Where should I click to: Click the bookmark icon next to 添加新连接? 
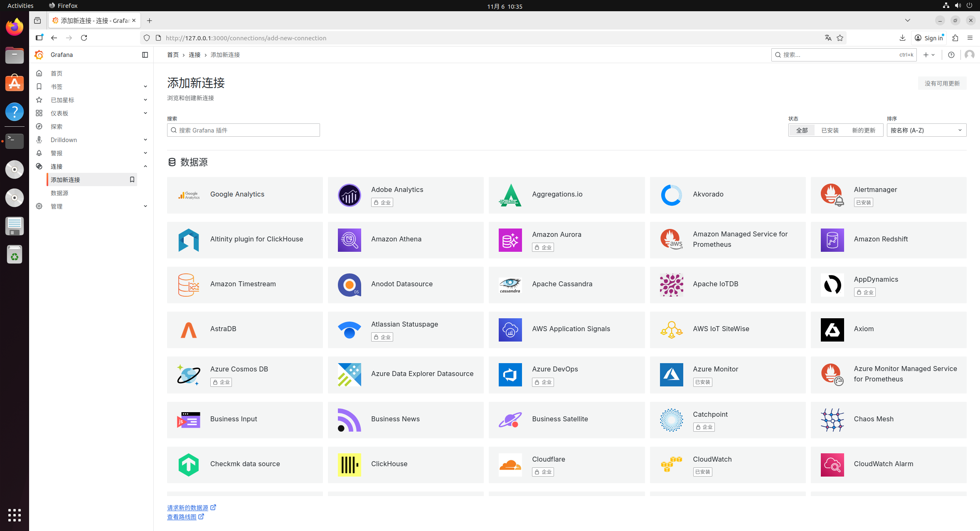(x=132, y=179)
